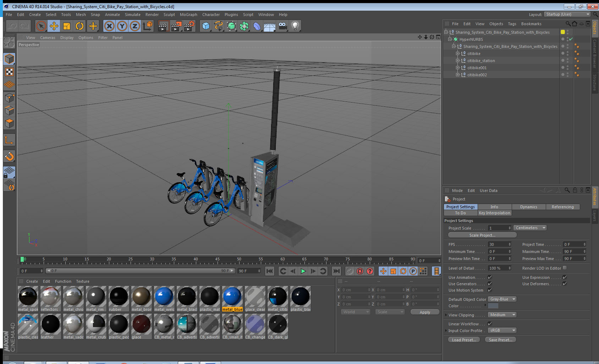Switch the coordinate system icon
This screenshot has width=599, height=364.
pyautogui.click(x=148, y=26)
